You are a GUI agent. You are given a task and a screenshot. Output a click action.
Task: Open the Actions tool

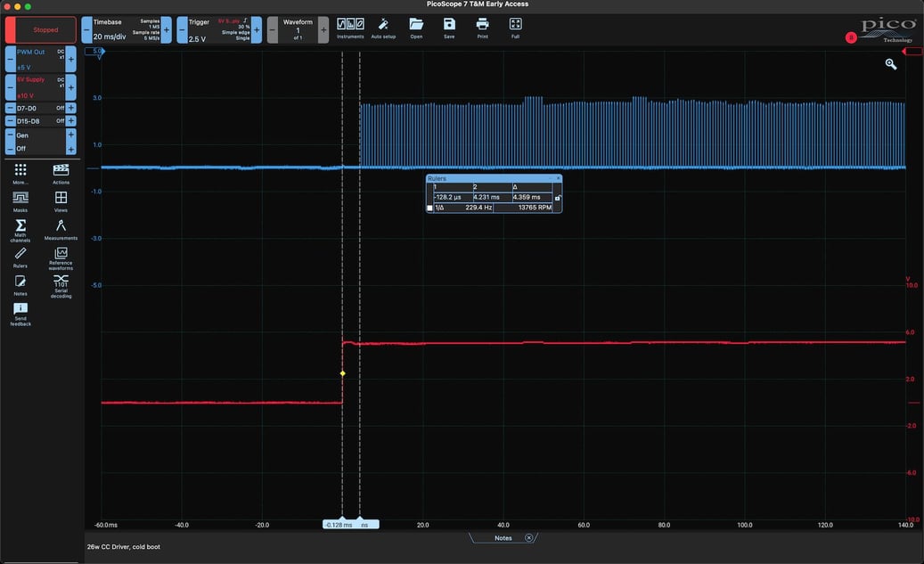point(61,174)
